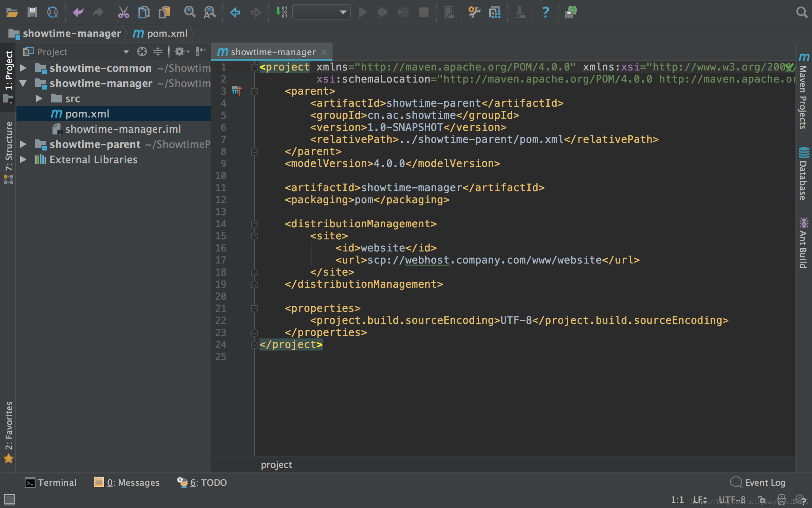The image size is (812, 508).
Task: Click the Copy icon in toolbar
Action: pos(144,13)
